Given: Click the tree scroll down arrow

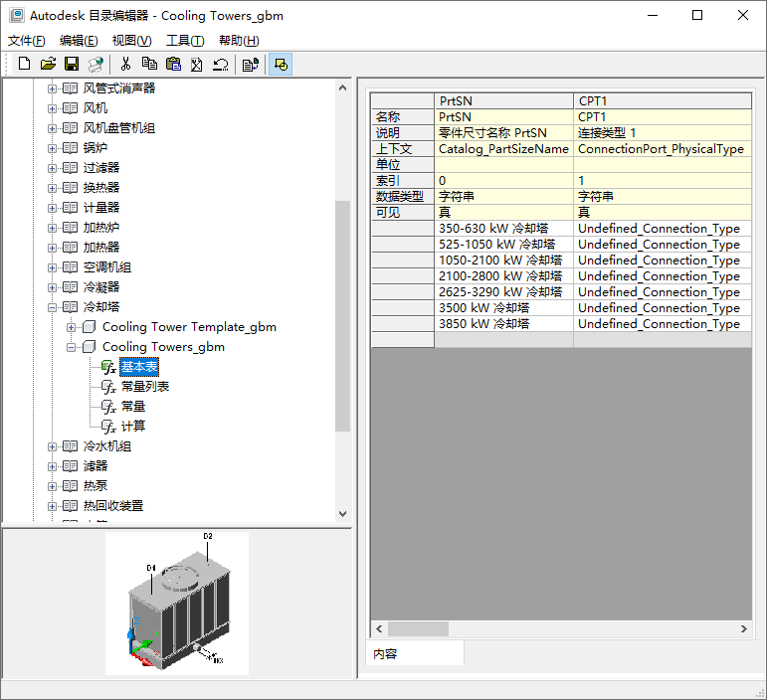Looking at the screenshot, I should pos(342,514).
